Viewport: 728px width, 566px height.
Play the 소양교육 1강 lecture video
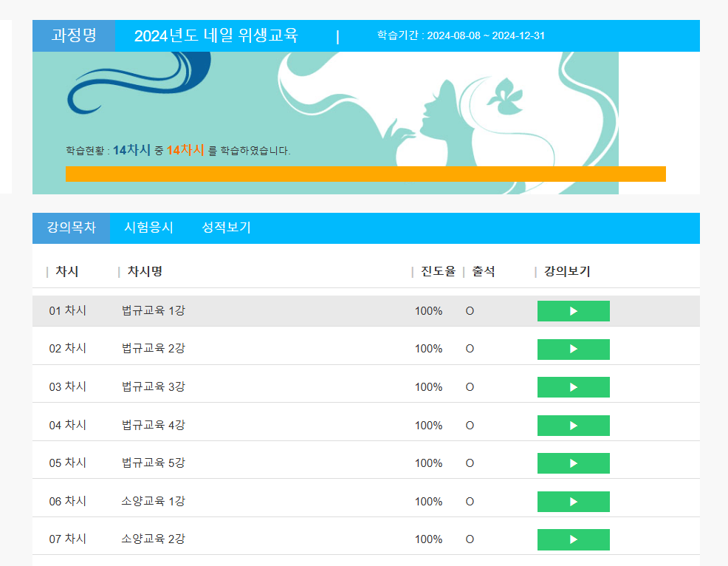[574, 501]
